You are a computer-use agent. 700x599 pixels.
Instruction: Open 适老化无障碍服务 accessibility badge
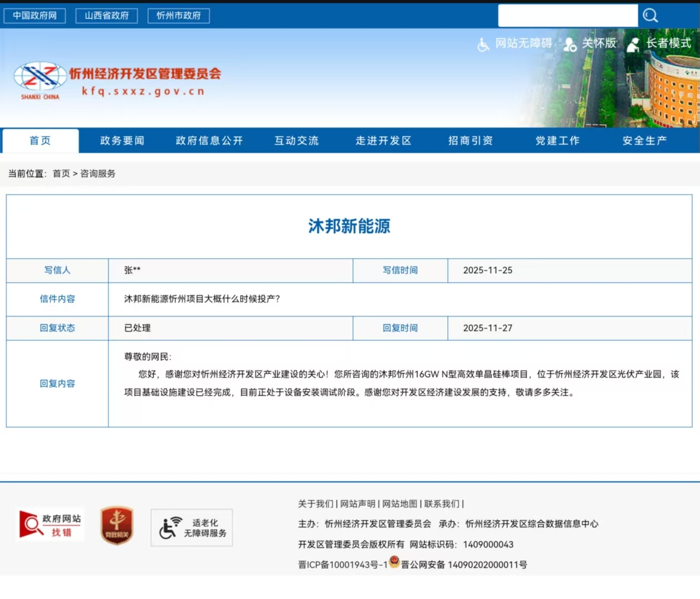pos(192,528)
